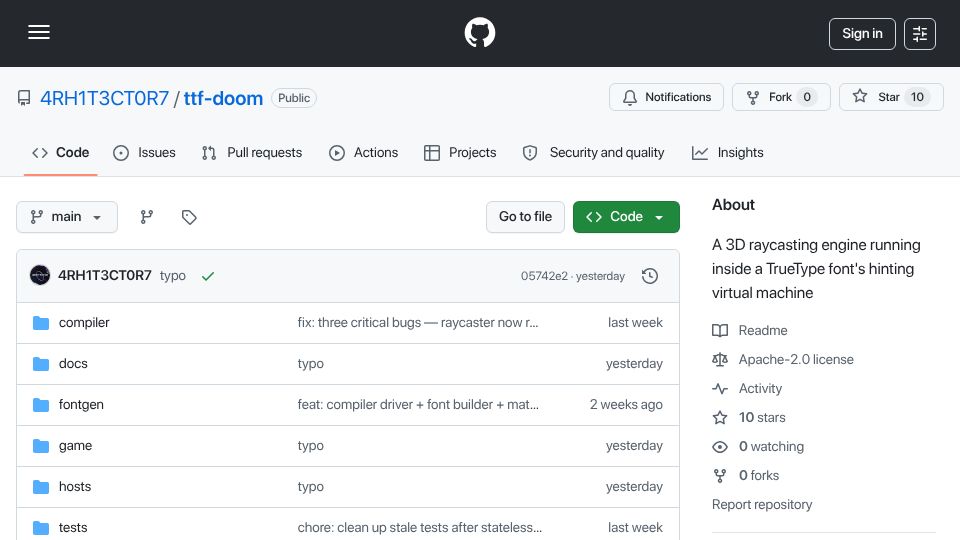This screenshot has width=960, height=540.
Task: Switch to the Code tab
Action: [x=61, y=152]
